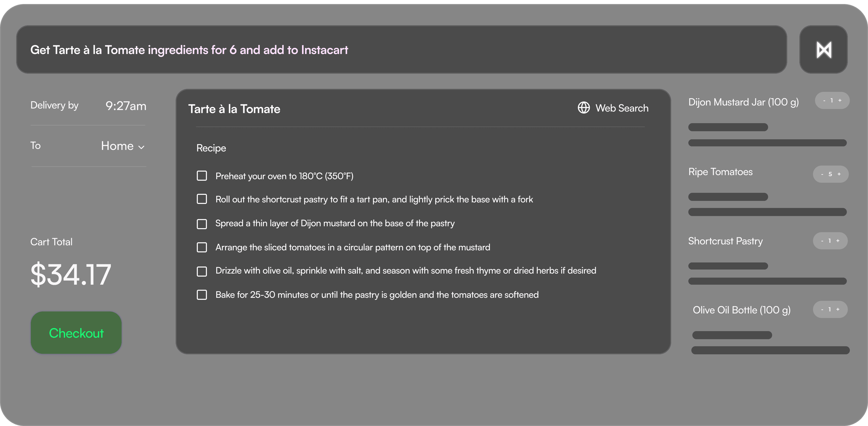Check the Arrange sliced tomatoes step

click(202, 247)
